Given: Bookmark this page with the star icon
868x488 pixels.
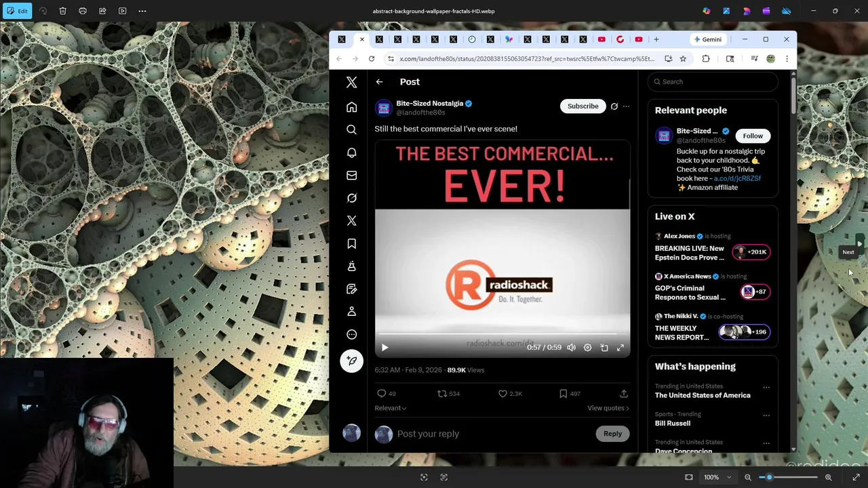Looking at the screenshot, I should pyautogui.click(x=683, y=59).
